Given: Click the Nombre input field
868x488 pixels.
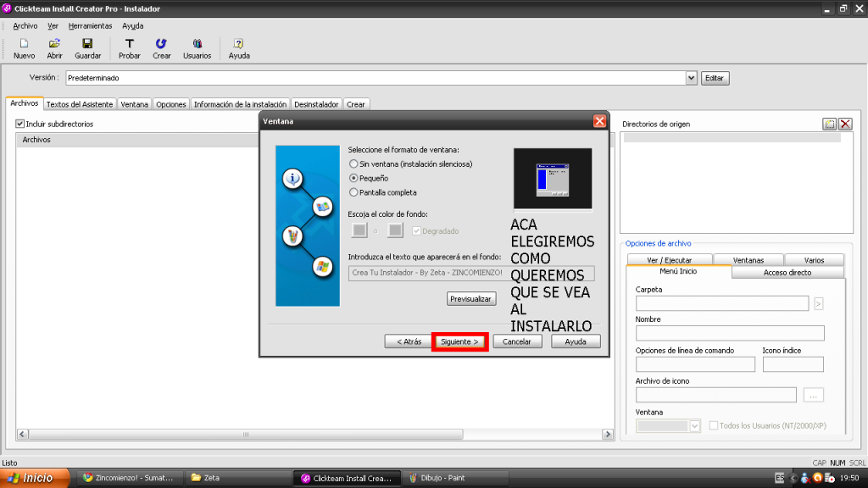Looking at the screenshot, I should pos(730,333).
